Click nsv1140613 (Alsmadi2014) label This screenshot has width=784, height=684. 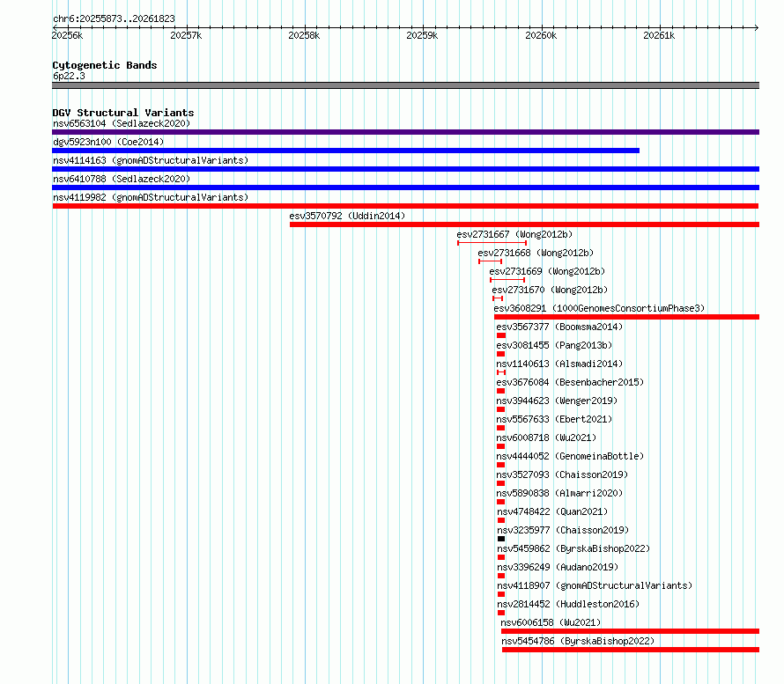tap(559, 364)
